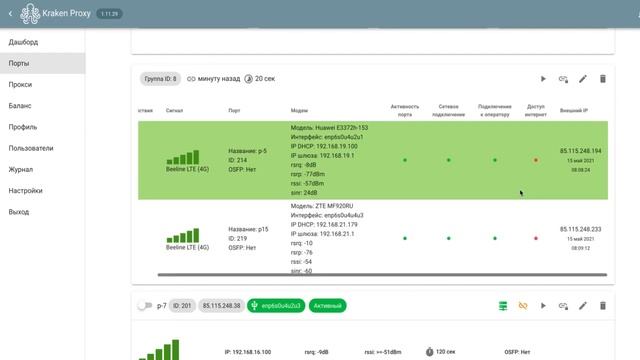Screen dimensions: 640x360
Task: Click Выход to log out
Action: (x=18, y=212)
